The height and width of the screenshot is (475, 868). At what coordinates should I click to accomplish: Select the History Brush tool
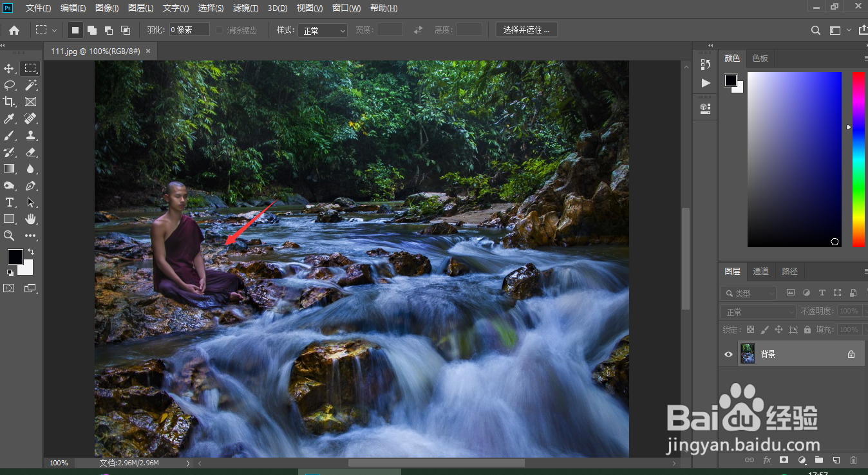[x=10, y=152]
